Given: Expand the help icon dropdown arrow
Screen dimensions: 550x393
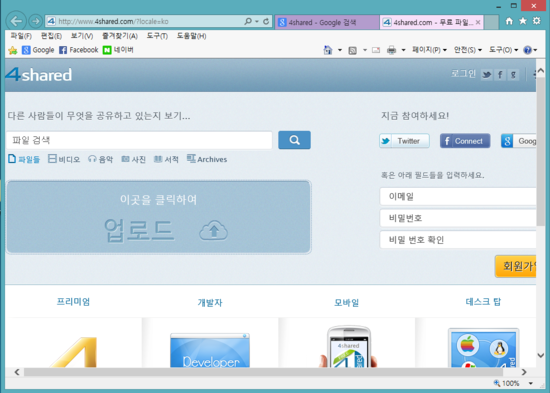Looking at the screenshot, I should point(535,50).
